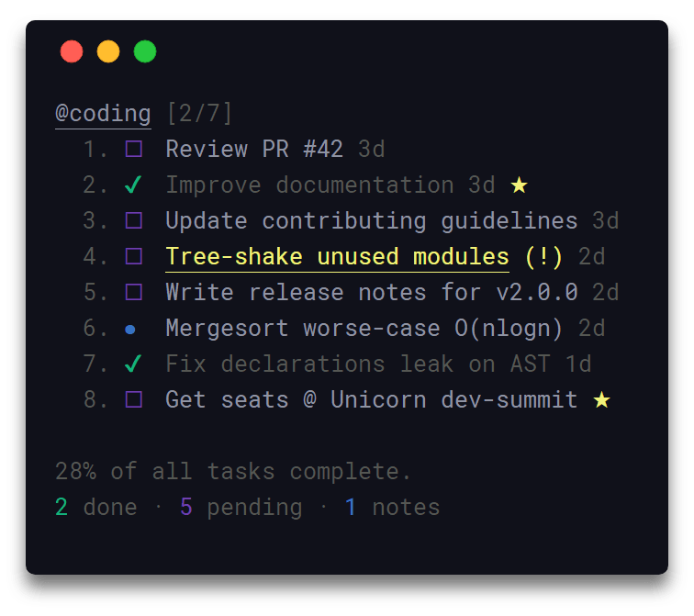Open the @coding board heading
Screen dimensions: 694x616
click(x=103, y=114)
